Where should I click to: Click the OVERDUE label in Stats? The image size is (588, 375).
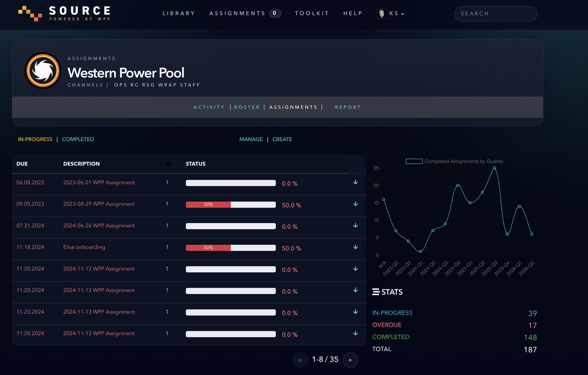[387, 325]
